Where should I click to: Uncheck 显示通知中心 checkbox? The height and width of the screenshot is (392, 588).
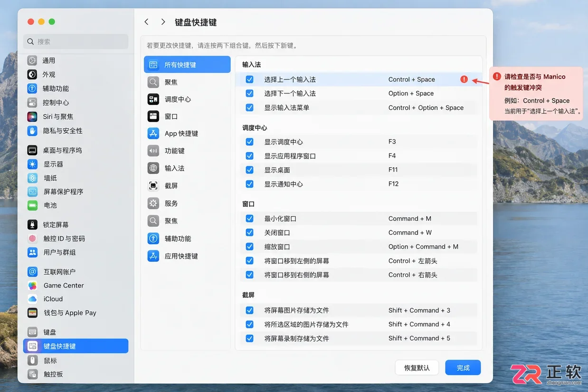(x=249, y=184)
